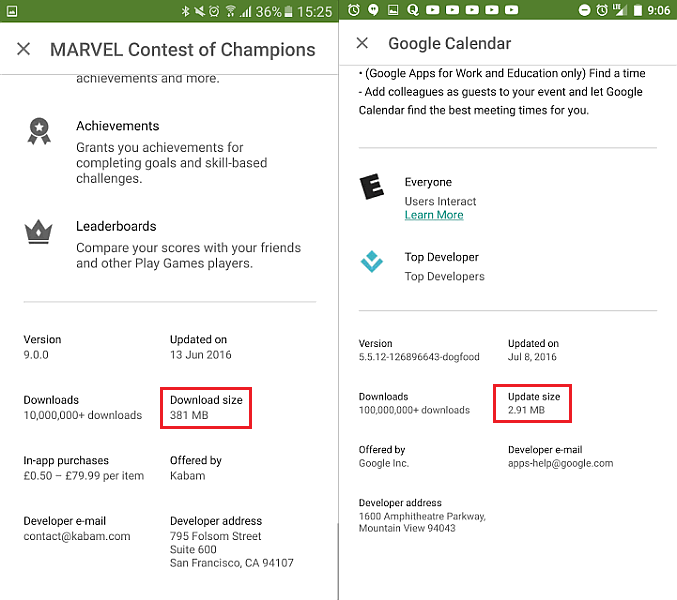The image size is (677, 600).
Task: Tap the Leaderboards crown icon
Action: click(x=38, y=233)
